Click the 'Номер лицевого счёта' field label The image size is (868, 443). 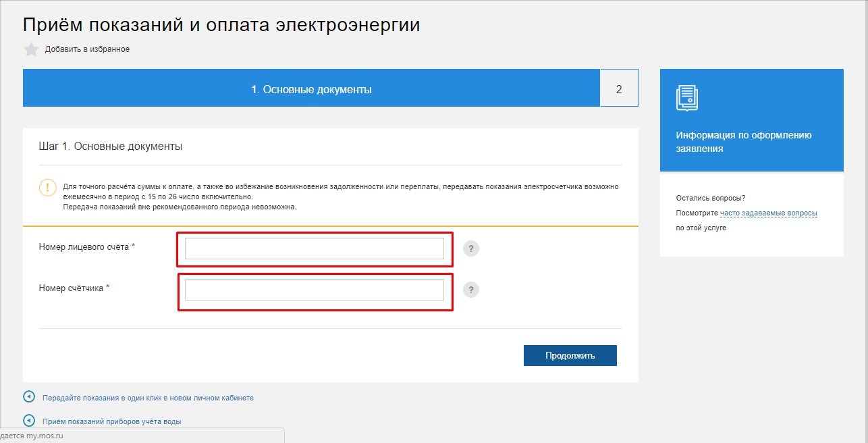coord(84,247)
